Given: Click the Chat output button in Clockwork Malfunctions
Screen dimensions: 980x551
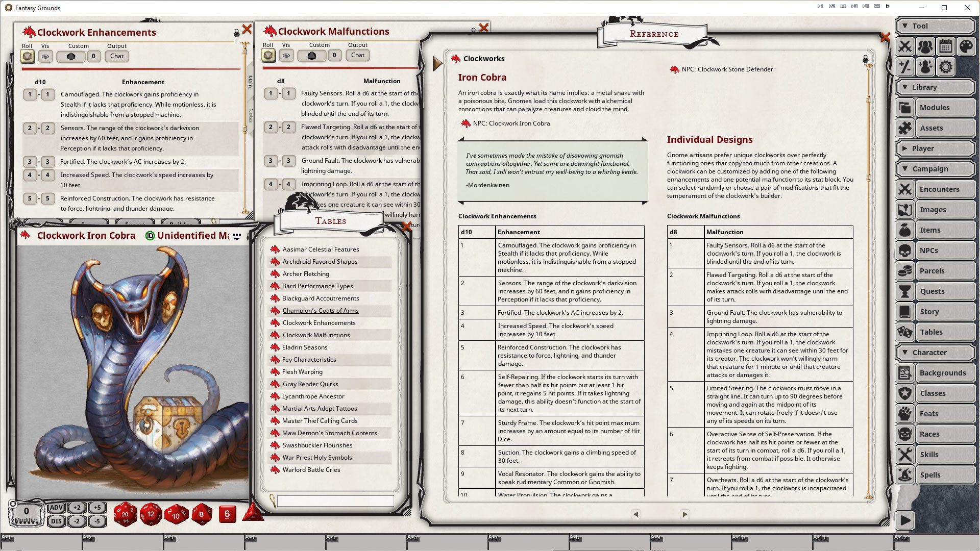Looking at the screenshot, I should (357, 55).
